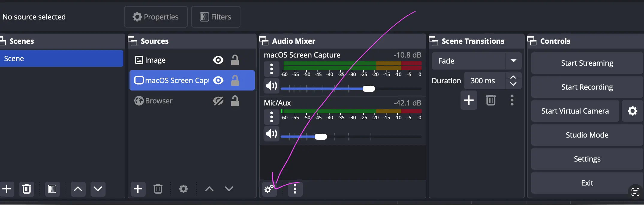Open Advanced Audio Properties gears icon

(x=269, y=189)
